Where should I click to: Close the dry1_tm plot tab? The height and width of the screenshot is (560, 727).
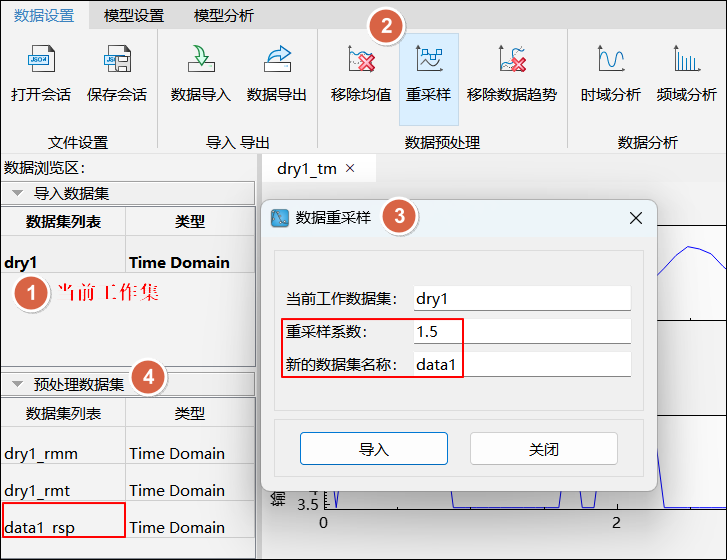[x=350, y=168]
